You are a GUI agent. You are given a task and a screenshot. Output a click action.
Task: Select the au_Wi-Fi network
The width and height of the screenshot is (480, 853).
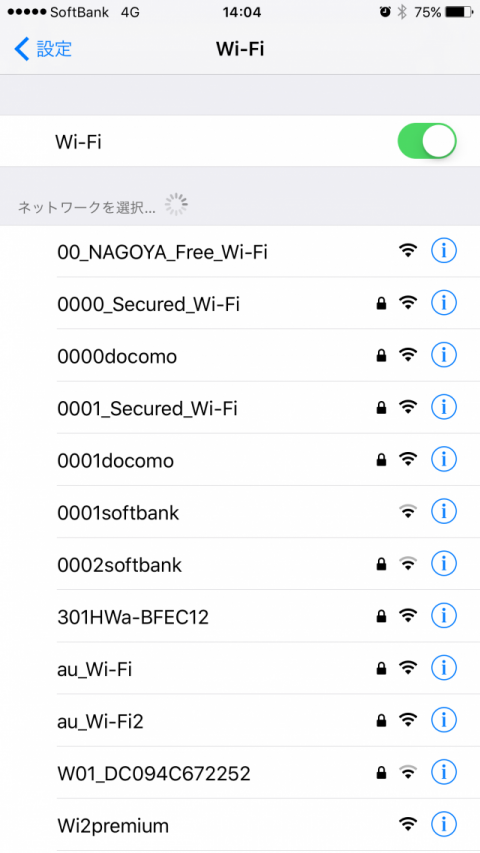click(240, 668)
